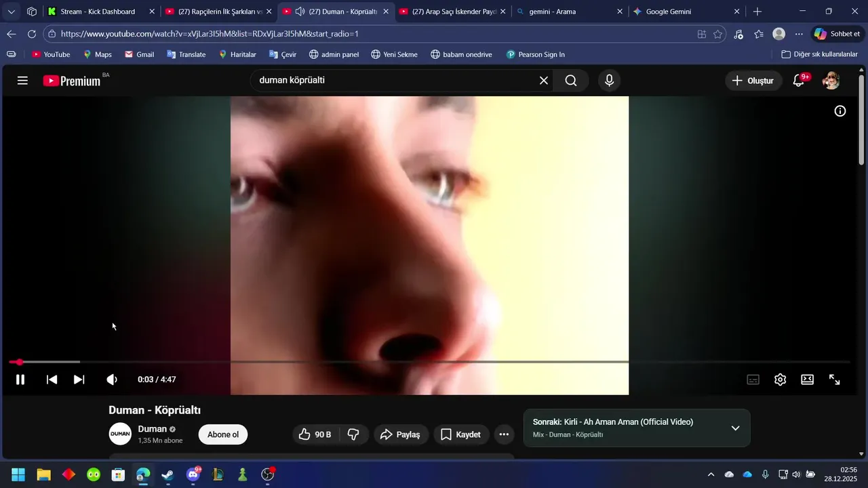Open the Pearson Sign In bookmark
The width and height of the screenshot is (868, 488).
(535, 54)
